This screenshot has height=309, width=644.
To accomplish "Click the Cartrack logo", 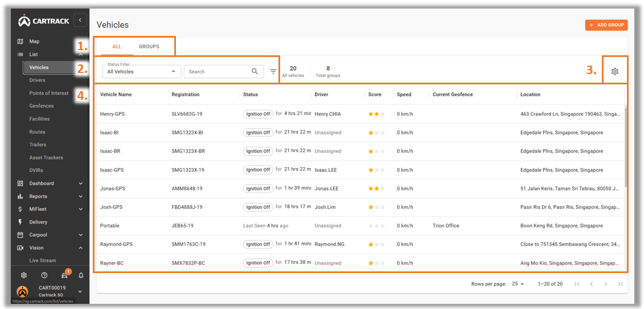I will click(44, 21).
